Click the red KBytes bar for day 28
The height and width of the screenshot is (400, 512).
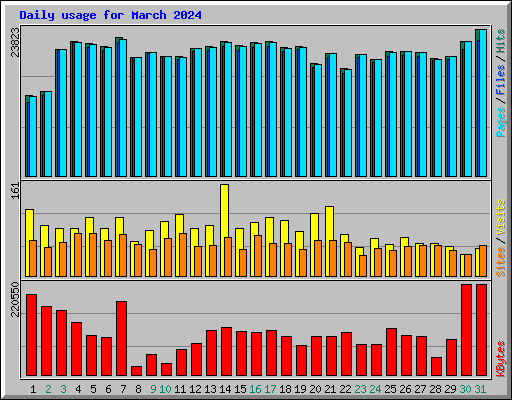(436, 367)
